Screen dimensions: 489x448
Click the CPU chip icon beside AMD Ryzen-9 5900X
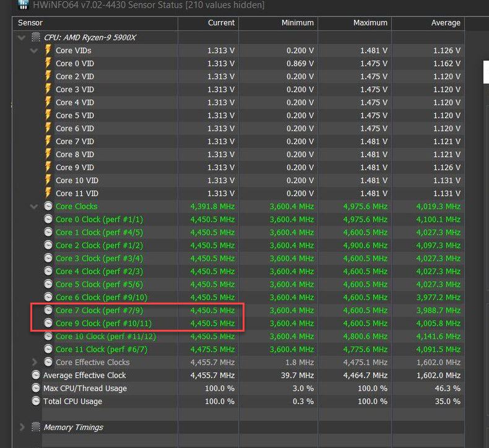pyautogui.click(x=36, y=37)
